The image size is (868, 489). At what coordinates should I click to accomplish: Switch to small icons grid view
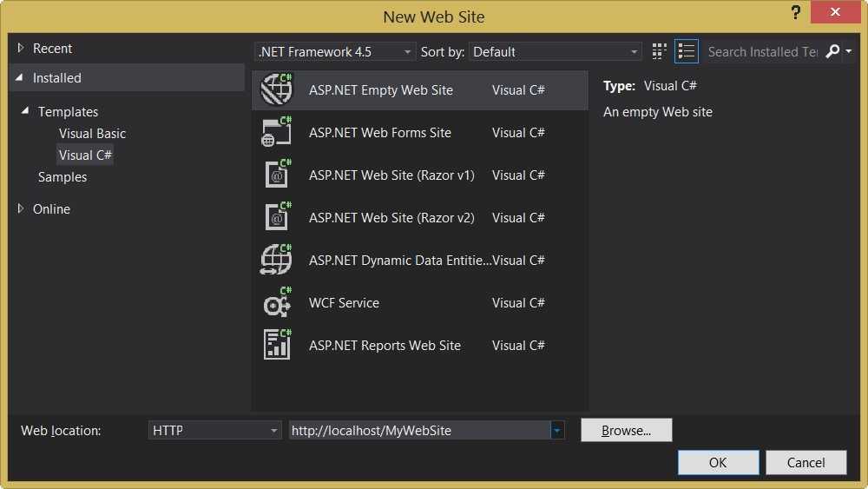(x=660, y=51)
